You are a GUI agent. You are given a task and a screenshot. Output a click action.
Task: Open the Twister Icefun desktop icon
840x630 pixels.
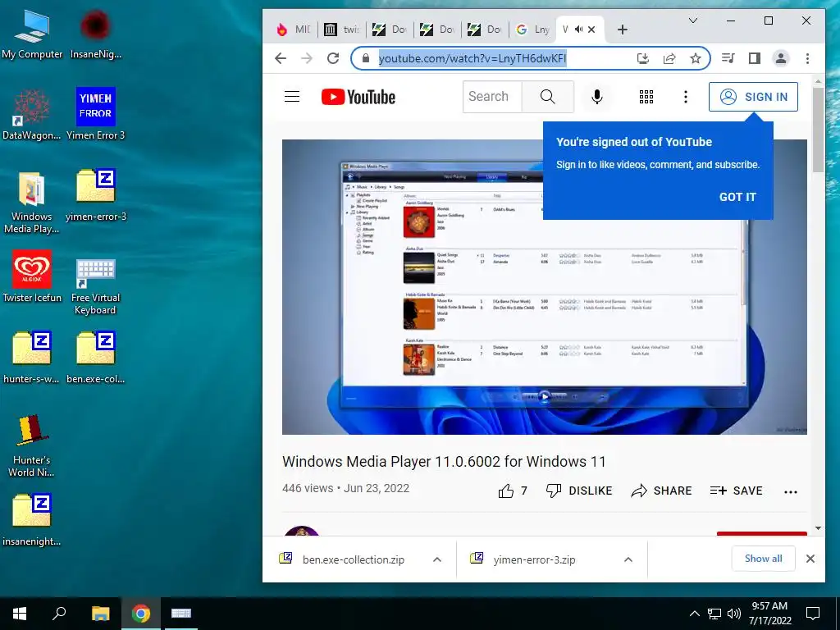32,277
